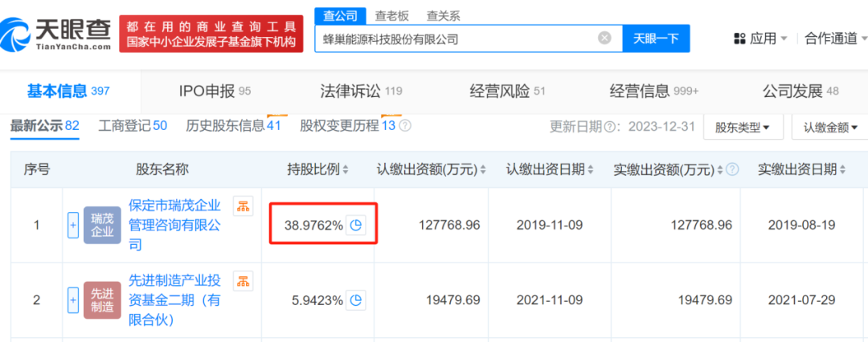The image size is (868, 342).
Task: Click the pie chart icon beside 5.9423%
Action: [357, 300]
